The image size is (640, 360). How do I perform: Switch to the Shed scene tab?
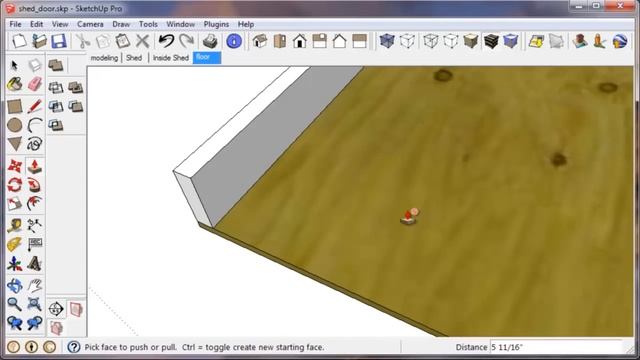134,58
